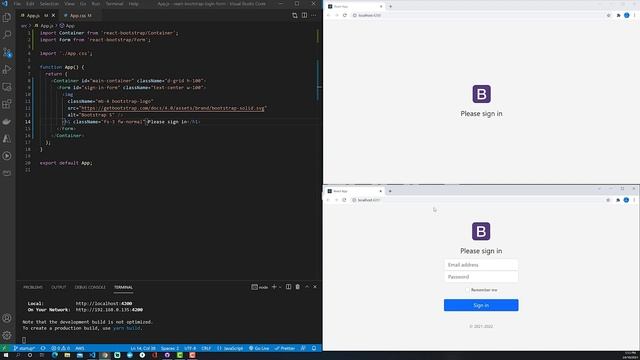Click the errors and warnings count in status bar
The height and width of the screenshot is (360, 640).
point(61,348)
